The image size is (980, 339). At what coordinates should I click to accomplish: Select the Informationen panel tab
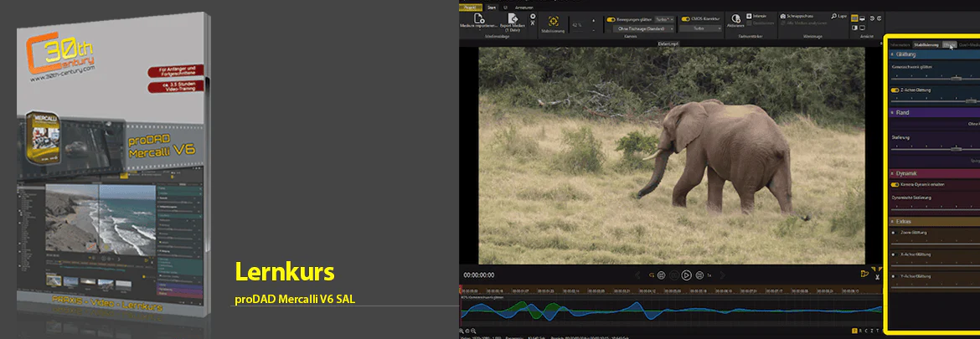pyautogui.click(x=900, y=45)
